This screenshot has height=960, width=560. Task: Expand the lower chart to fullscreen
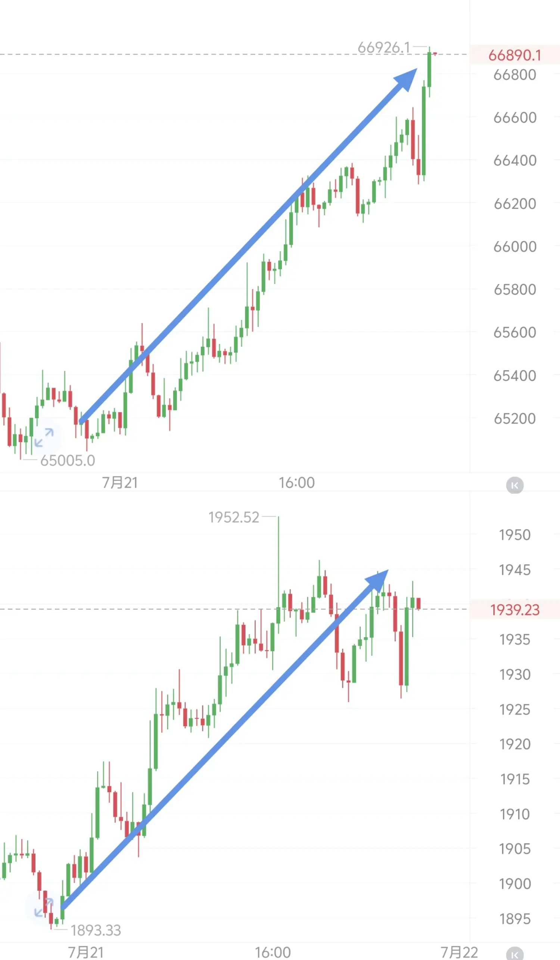[x=44, y=907]
